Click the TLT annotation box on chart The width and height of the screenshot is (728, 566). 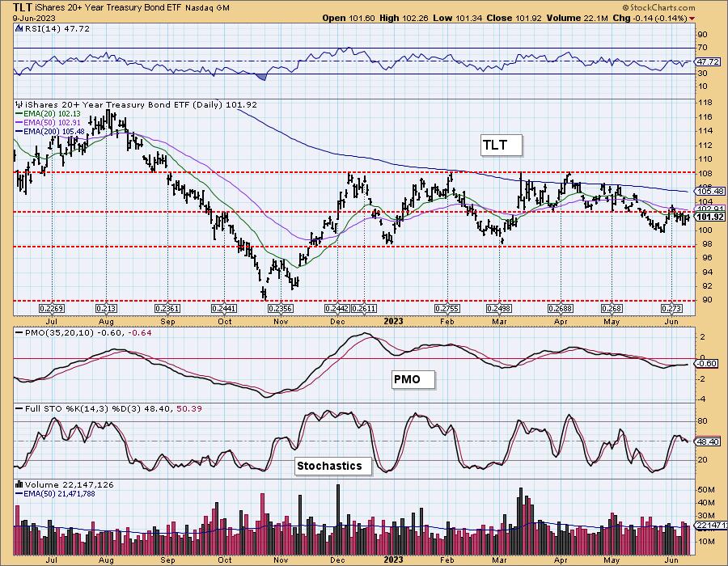[x=502, y=146]
